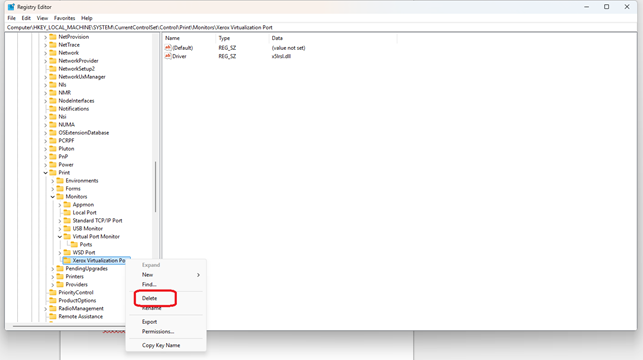Image resolution: width=643 pixels, height=360 pixels.
Task: Click the (Default) string value icon
Action: coord(168,48)
